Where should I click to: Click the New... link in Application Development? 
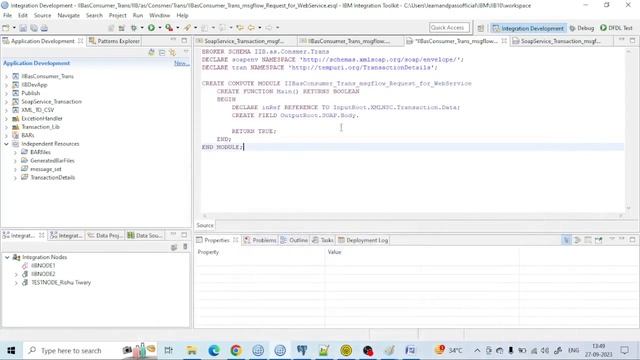point(181,63)
